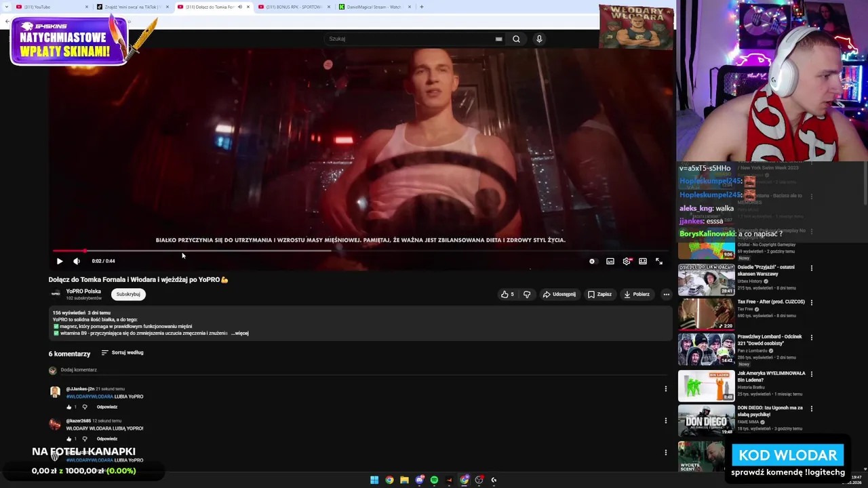Open options for Bin Ladena suggestion

click(811, 373)
